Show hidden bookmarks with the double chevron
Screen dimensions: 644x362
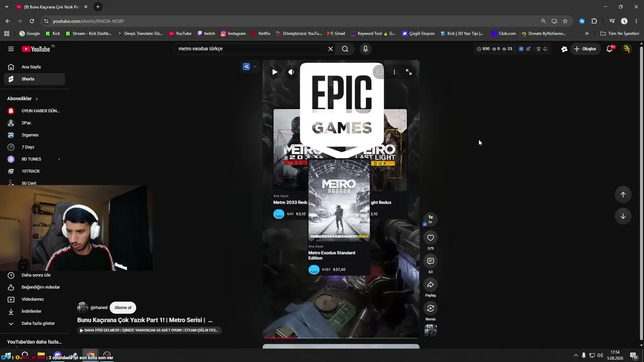coord(587,34)
